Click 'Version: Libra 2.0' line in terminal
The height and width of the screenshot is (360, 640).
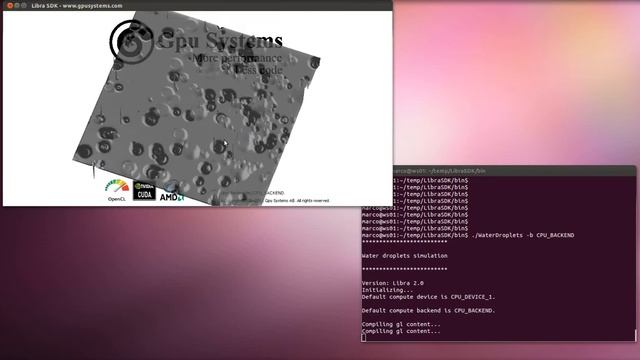click(393, 283)
